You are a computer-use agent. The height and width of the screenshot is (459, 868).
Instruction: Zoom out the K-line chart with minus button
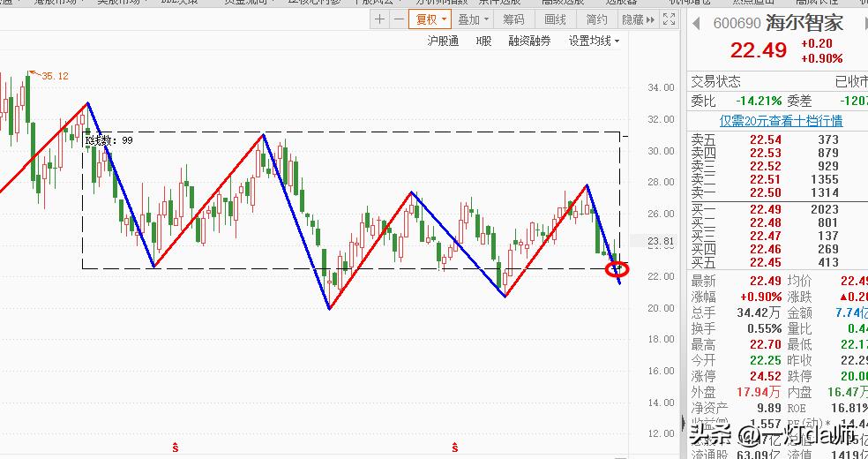399,20
